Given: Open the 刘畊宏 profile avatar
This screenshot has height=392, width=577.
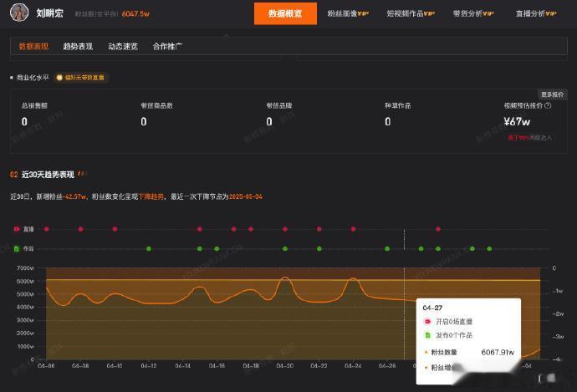Looking at the screenshot, I should tap(19, 13).
